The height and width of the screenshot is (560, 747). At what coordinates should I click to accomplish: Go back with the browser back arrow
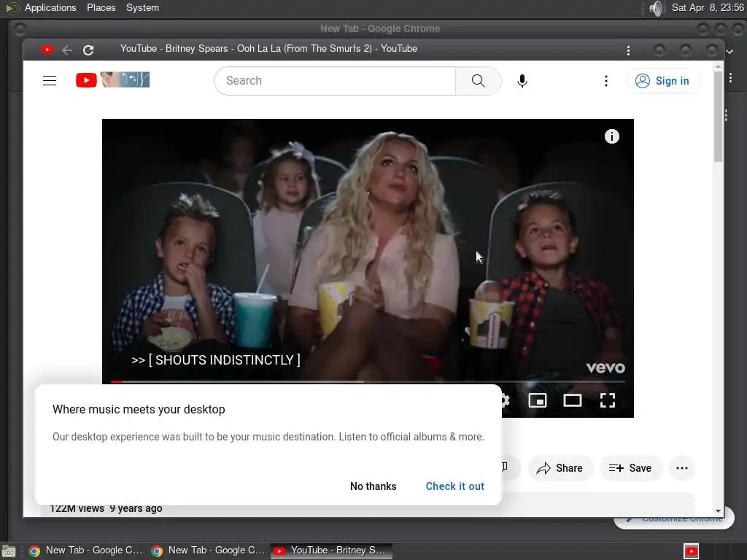coord(67,50)
